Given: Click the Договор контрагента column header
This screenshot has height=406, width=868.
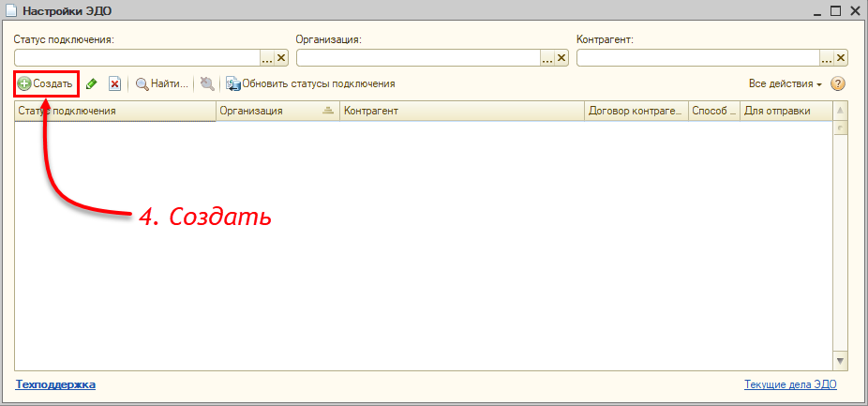Looking at the screenshot, I should click(636, 111).
